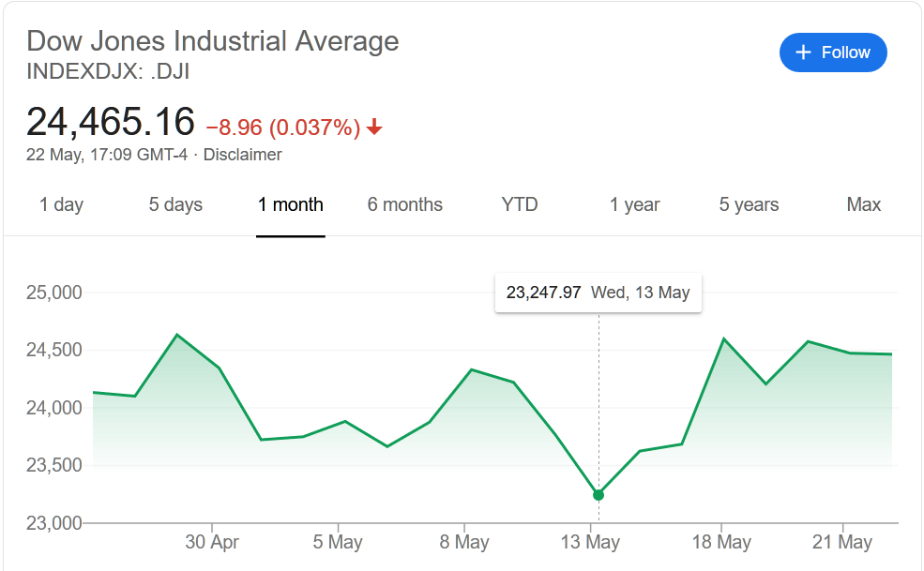924x571 pixels.
Task: Select the 5 years range
Action: 749,204
